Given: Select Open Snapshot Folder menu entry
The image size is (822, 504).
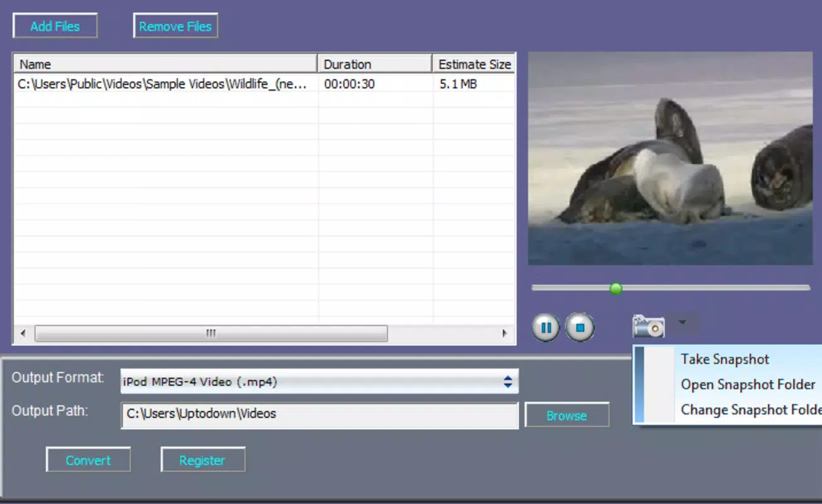Looking at the screenshot, I should (748, 384).
